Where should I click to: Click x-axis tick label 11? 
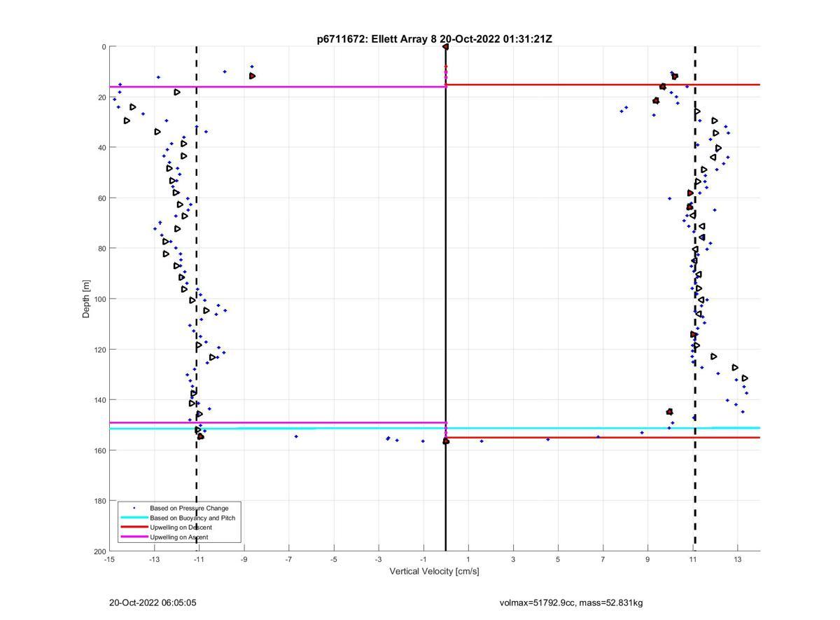692,559
